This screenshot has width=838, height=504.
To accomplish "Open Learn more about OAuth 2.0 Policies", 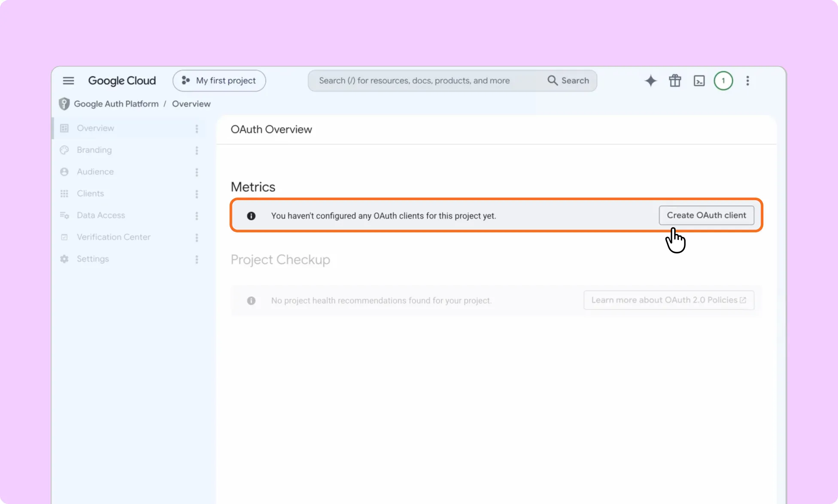I will click(x=668, y=300).
